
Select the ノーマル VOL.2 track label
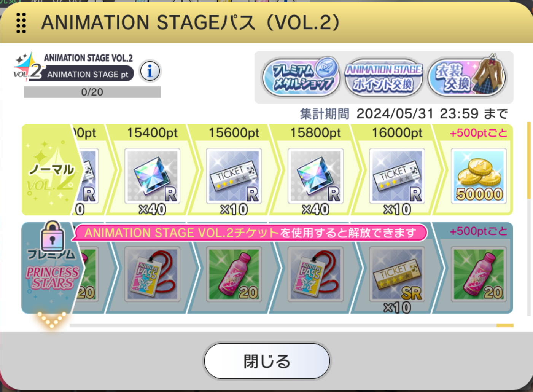click(51, 170)
